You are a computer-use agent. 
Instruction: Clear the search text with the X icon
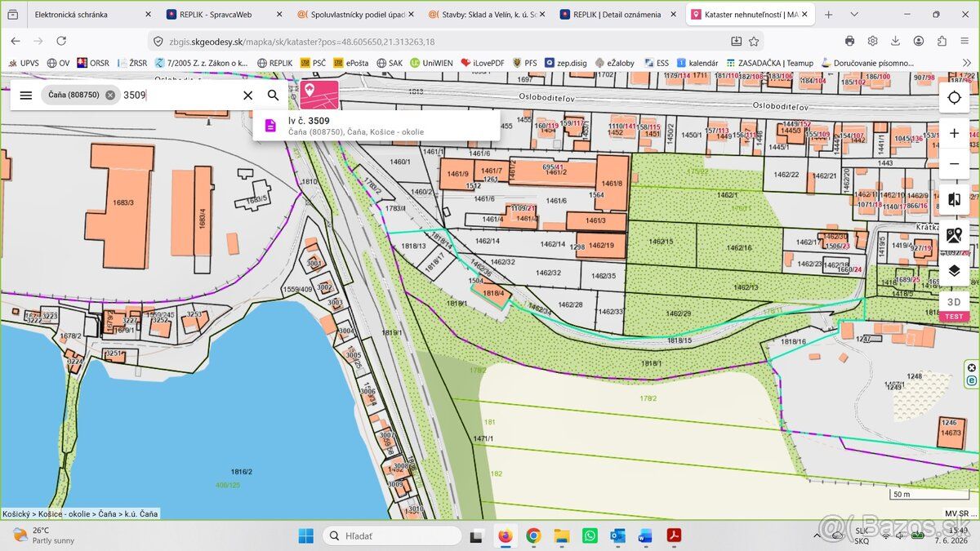click(248, 95)
